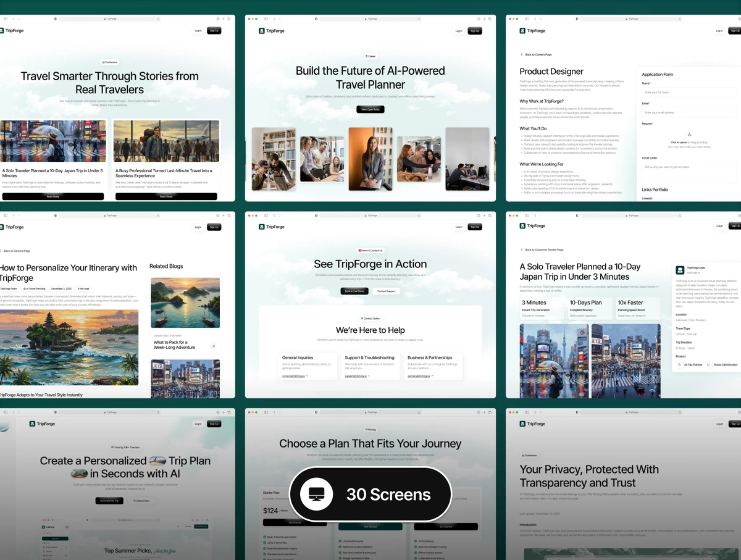Open the General Inquiries contact email link

click(294, 375)
